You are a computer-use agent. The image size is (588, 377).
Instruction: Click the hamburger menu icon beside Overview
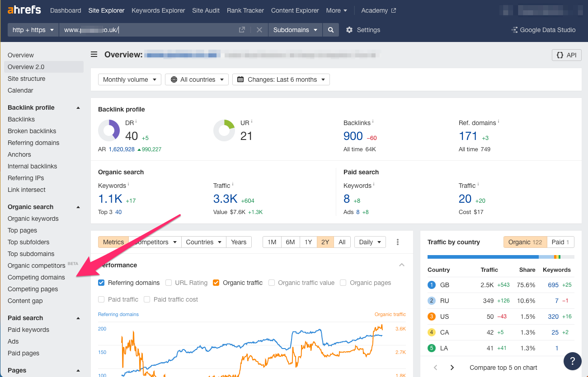point(94,55)
